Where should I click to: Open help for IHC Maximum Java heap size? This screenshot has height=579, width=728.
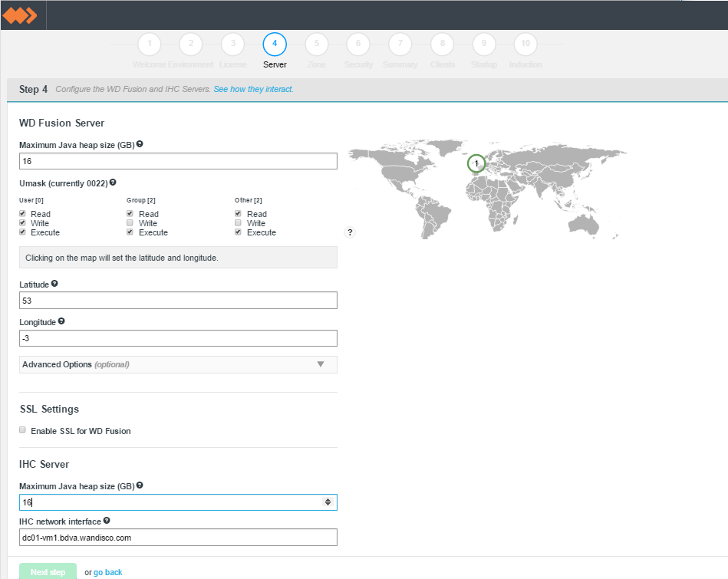click(140, 485)
